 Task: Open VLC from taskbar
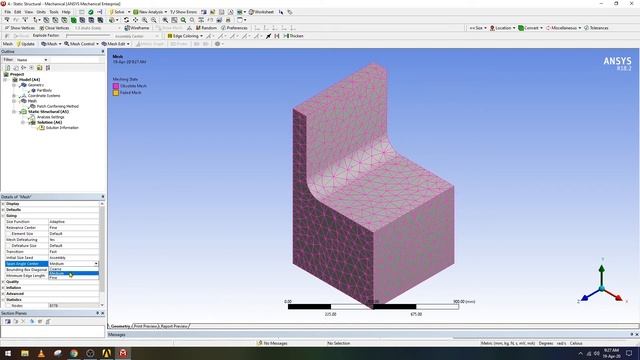point(41,353)
